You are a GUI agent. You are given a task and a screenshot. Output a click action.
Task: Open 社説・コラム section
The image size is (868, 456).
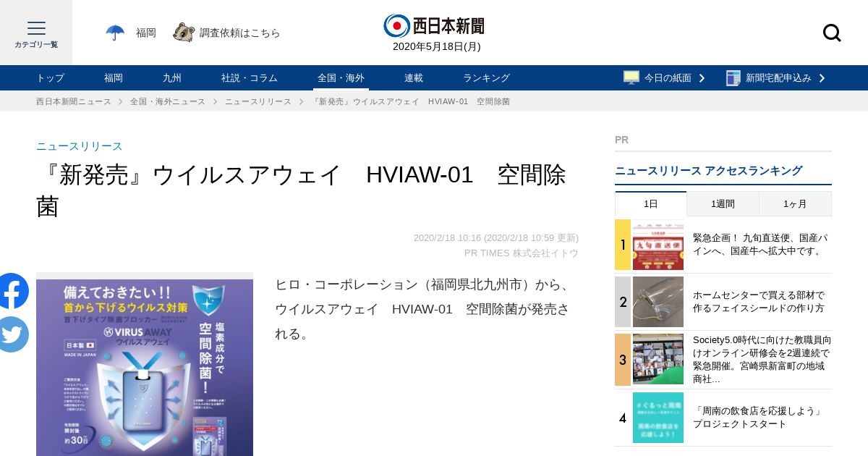coord(250,78)
